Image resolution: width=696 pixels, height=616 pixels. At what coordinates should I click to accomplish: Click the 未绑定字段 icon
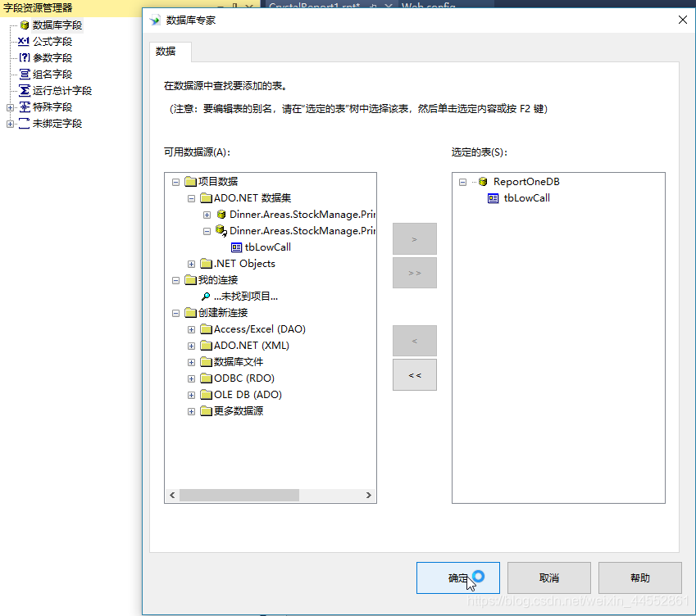tap(25, 124)
